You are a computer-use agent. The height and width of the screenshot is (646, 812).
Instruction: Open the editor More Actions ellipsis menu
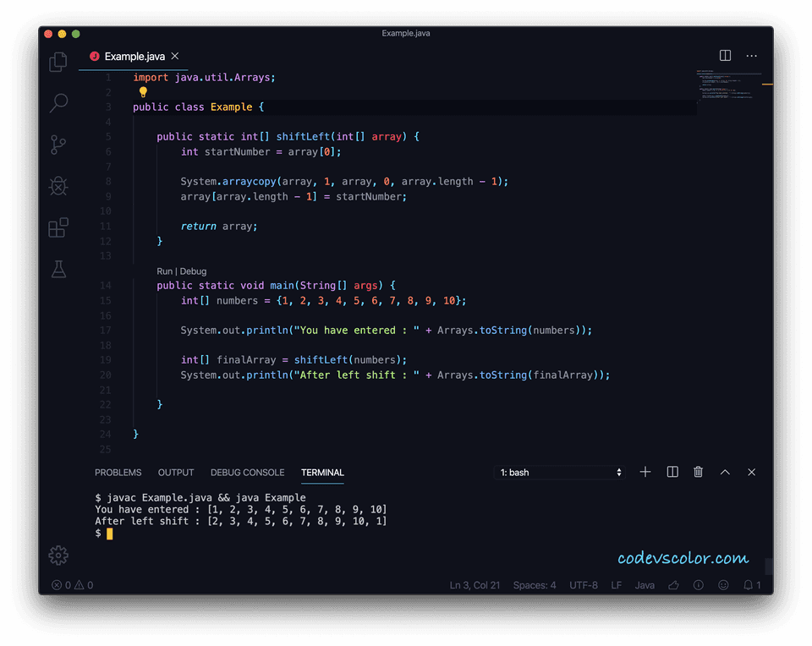pyautogui.click(x=751, y=56)
